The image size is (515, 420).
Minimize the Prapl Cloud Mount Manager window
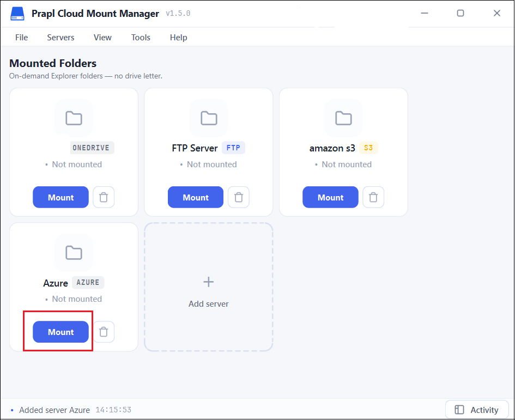425,13
